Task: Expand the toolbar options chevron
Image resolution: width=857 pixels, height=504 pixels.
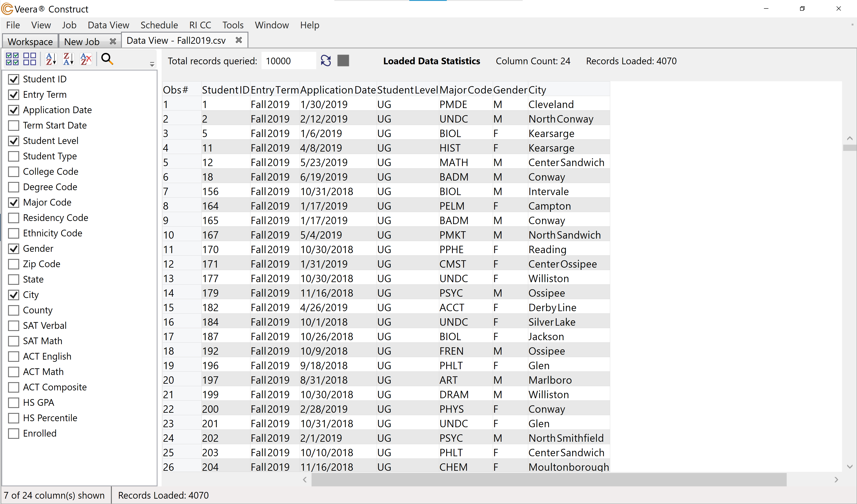Action: click(x=152, y=64)
